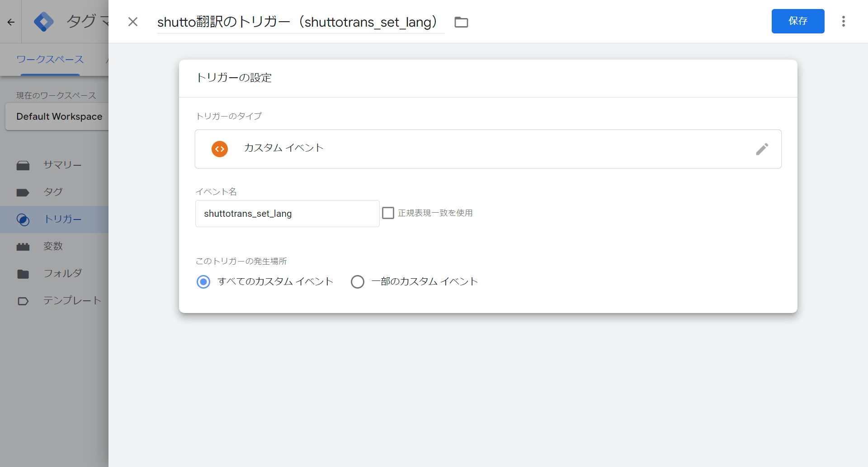Click the テンプレート outline label icon

(23, 301)
